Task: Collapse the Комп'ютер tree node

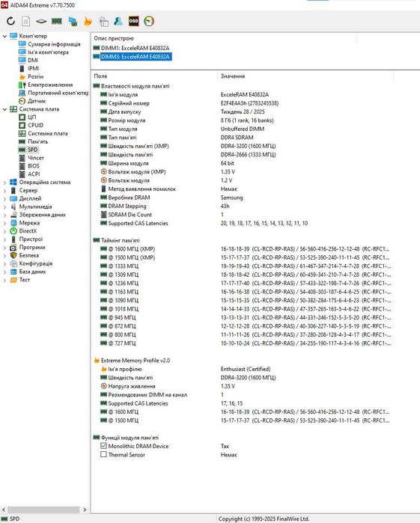Action: [4, 36]
